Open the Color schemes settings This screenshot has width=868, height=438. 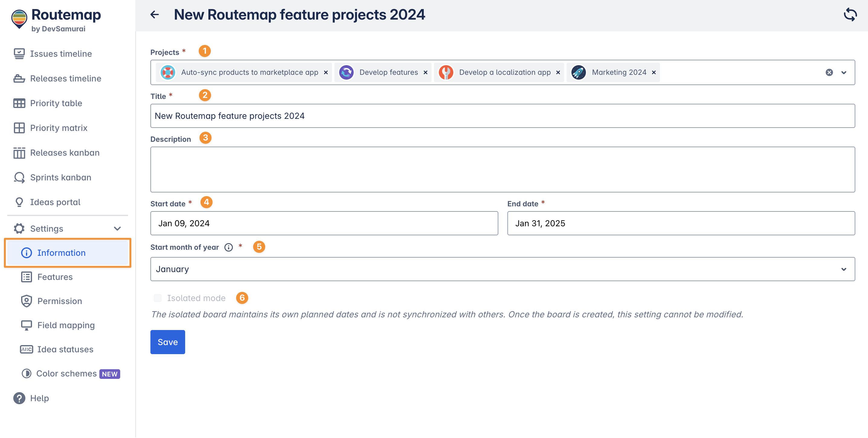pyautogui.click(x=66, y=374)
